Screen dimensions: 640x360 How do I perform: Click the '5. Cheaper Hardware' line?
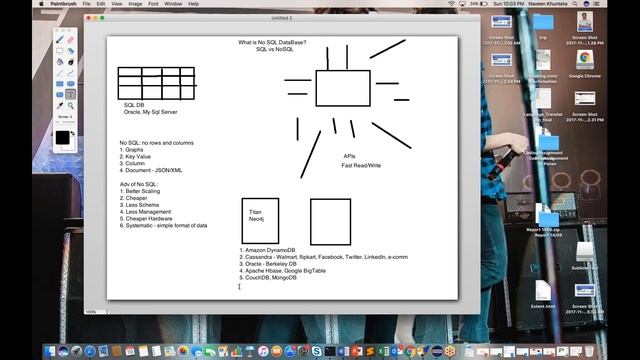tap(146, 218)
